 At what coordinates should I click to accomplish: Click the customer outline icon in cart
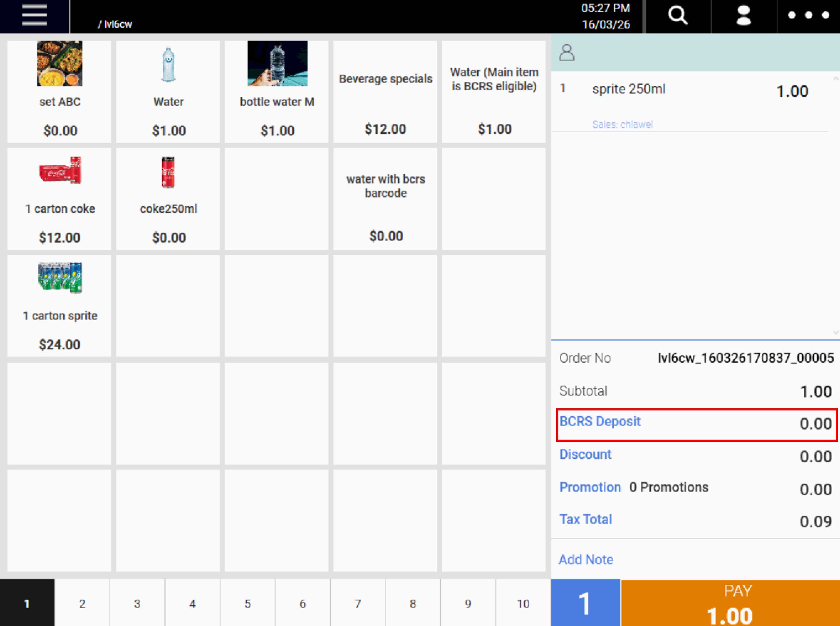tap(567, 53)
